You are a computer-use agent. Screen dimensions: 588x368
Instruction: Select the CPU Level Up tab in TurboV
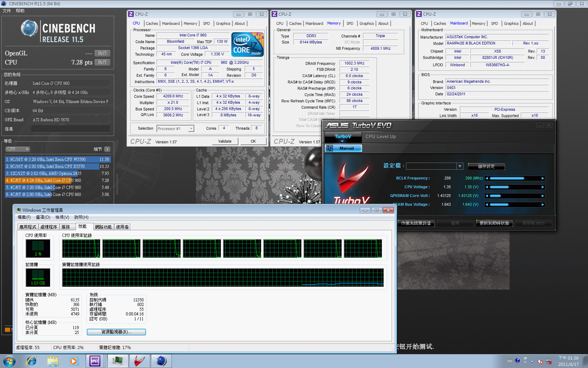point(380,137)
